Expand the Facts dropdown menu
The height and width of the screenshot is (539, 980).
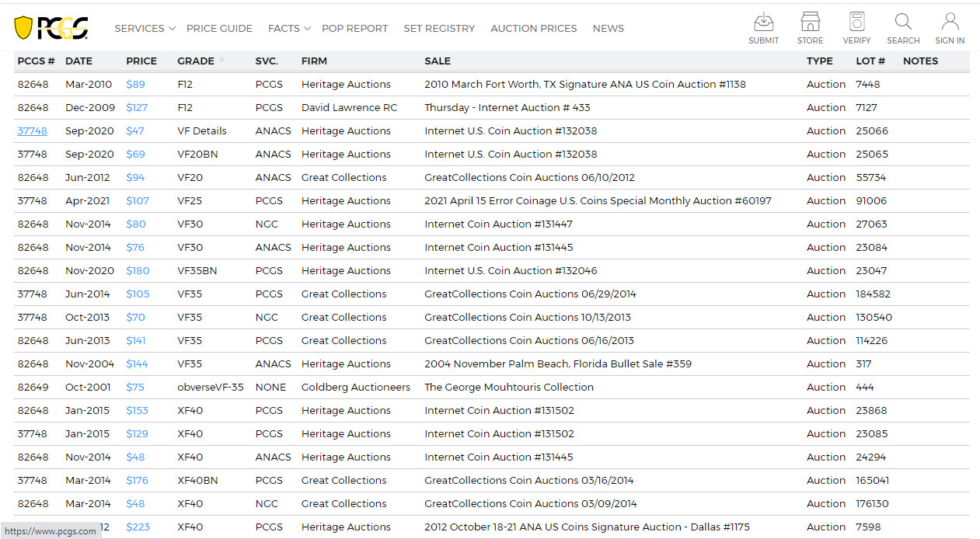point(289,28)
